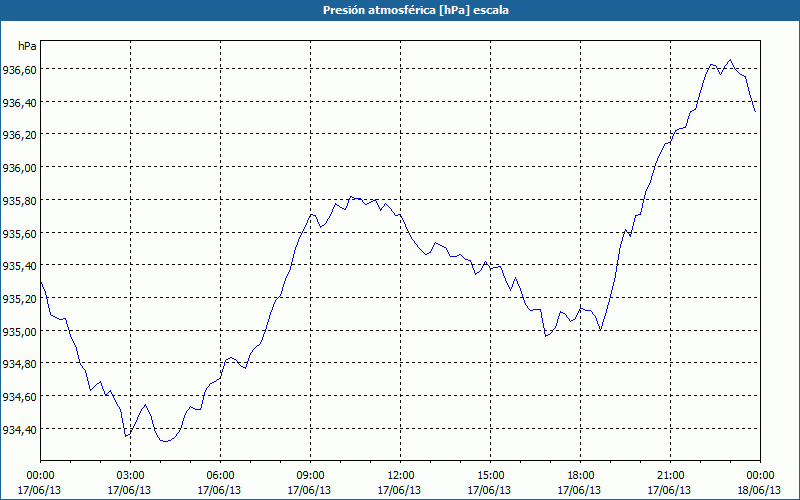This screenshot has height=500, width=800.
Task: Select the 936,60 y-axis value
Action: tap(19, 69)
